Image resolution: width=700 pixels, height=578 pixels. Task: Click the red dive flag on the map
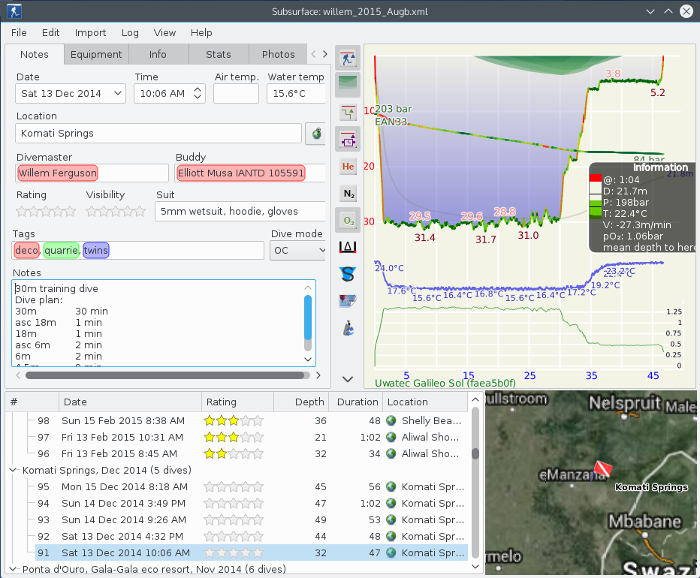pyautogui.click(x=602, y=468)
